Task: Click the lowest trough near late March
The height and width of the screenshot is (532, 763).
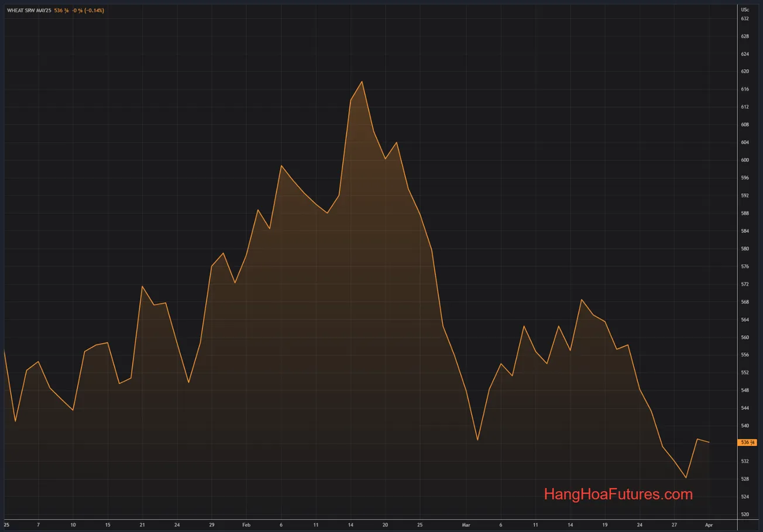Action: [x=686, y=478]
